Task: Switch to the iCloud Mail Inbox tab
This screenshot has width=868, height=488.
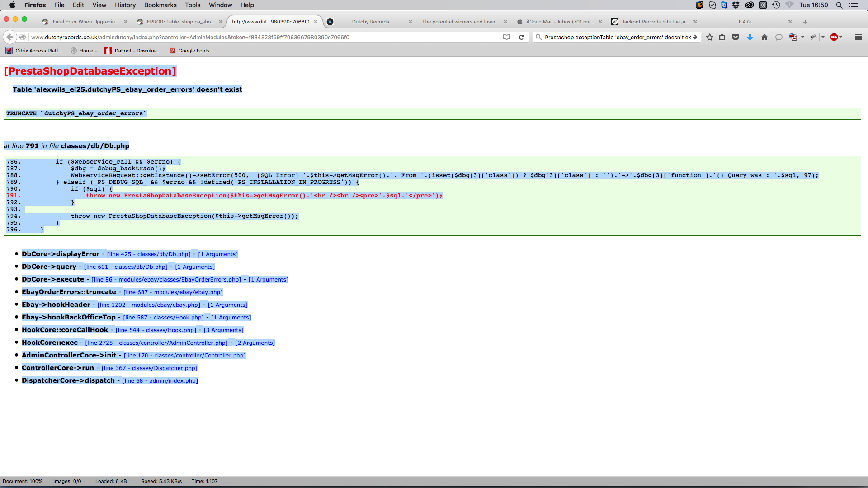Action: pyautogui.click(x=560, y=22)
